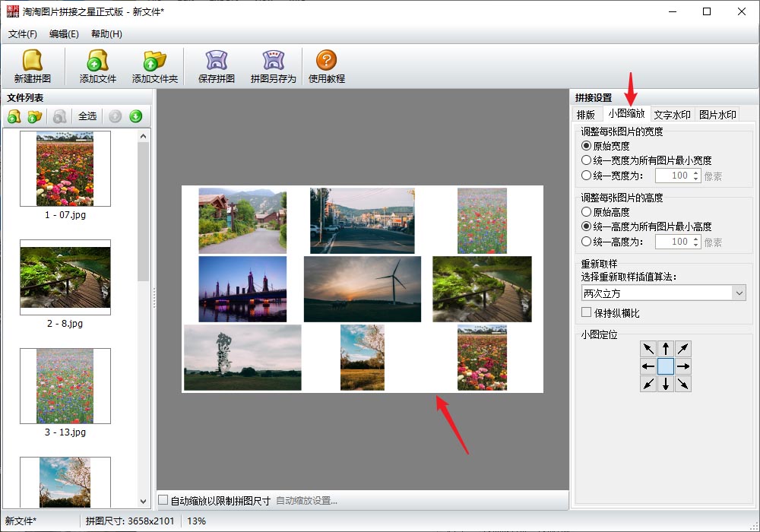Screen dimensions: 760x532
Task: Click the night bridge photo in collage
Action: [x=243, y=290]
